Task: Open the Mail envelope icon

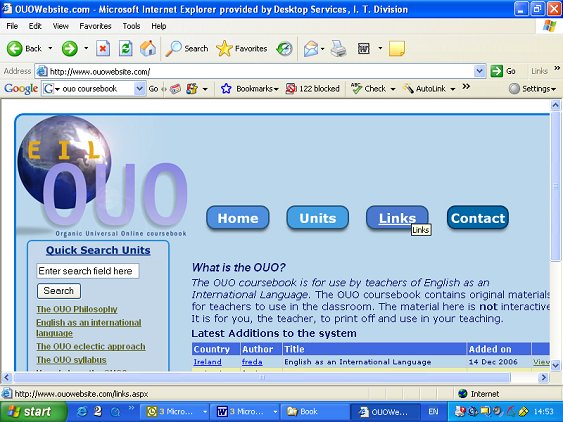Action: (x=311, y=48)
